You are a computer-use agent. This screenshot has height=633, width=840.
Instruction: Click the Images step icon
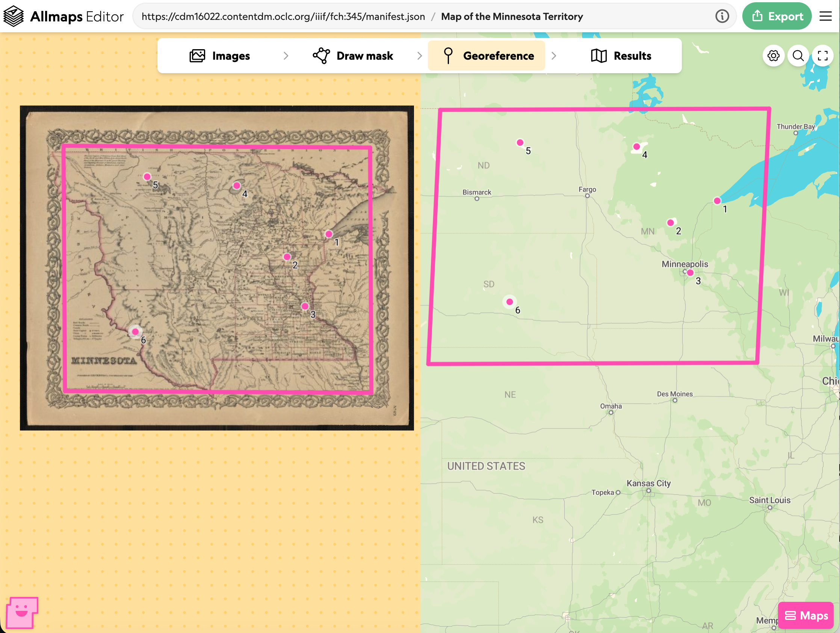197,56
